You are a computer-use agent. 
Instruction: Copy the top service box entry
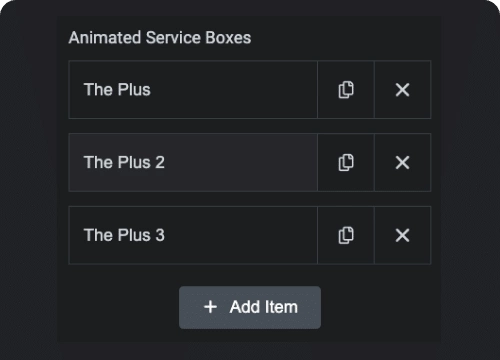pyautogui.click(x=346, y=90)
